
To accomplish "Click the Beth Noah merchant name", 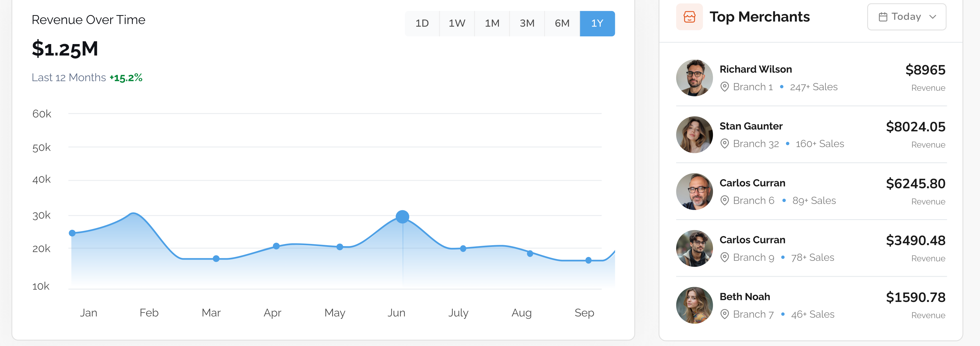I will tap(745, 297).
